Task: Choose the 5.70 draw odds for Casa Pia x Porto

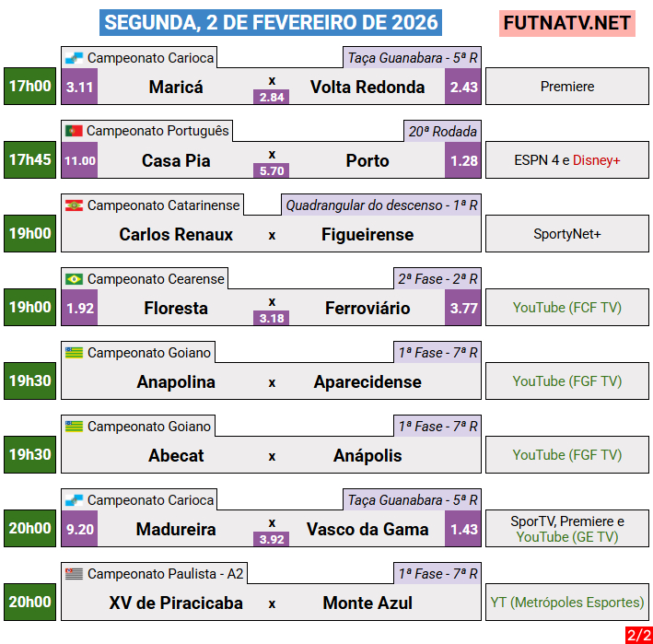Action: coord(272,170)
